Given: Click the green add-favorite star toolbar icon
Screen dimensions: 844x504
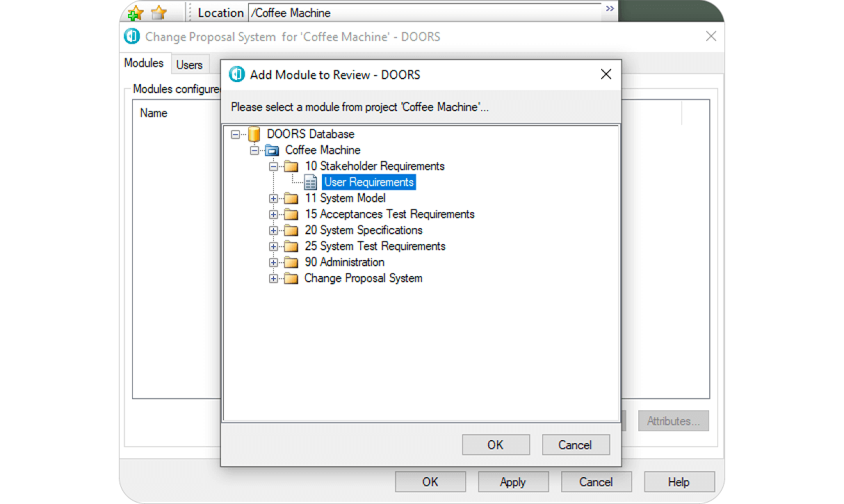Looking at the screenshot, I should pyautogui.click(x=136, y=12).
